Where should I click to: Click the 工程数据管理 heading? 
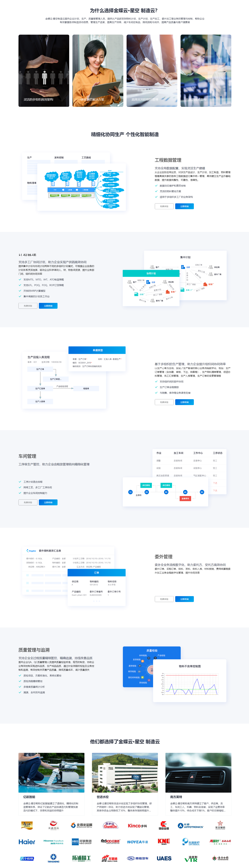pyautogui.click(x=168, y=160)
